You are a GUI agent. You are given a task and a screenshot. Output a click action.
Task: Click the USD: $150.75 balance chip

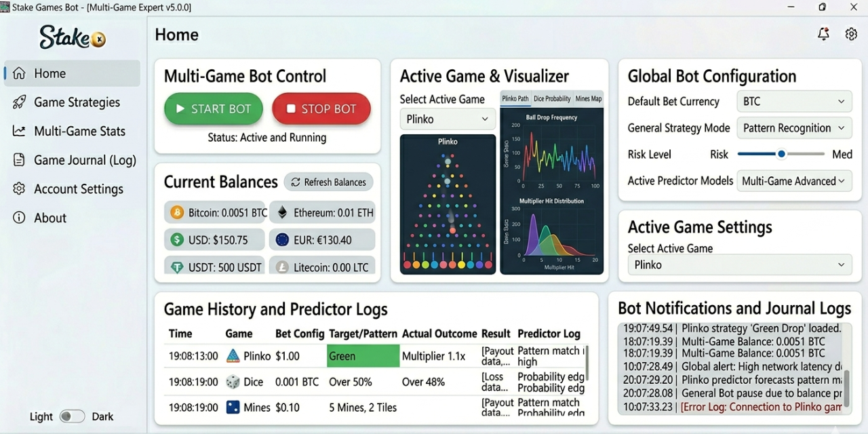pyautogui.click(x=216, y=239)
